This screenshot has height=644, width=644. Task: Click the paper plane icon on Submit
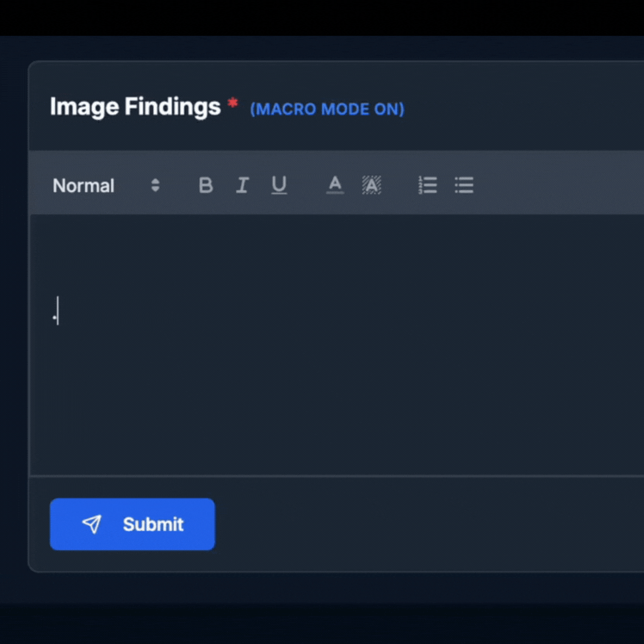92,524
